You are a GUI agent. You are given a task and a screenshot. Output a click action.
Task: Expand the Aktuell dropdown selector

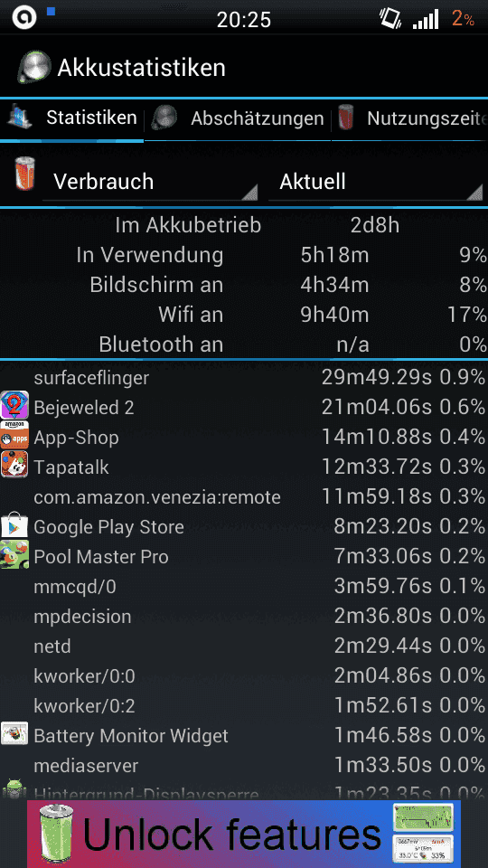(x=376, y=182)
